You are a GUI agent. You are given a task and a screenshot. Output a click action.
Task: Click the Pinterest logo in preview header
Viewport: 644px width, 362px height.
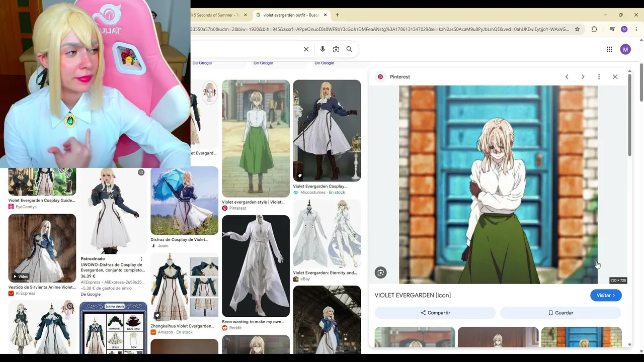tap(380, 77)
